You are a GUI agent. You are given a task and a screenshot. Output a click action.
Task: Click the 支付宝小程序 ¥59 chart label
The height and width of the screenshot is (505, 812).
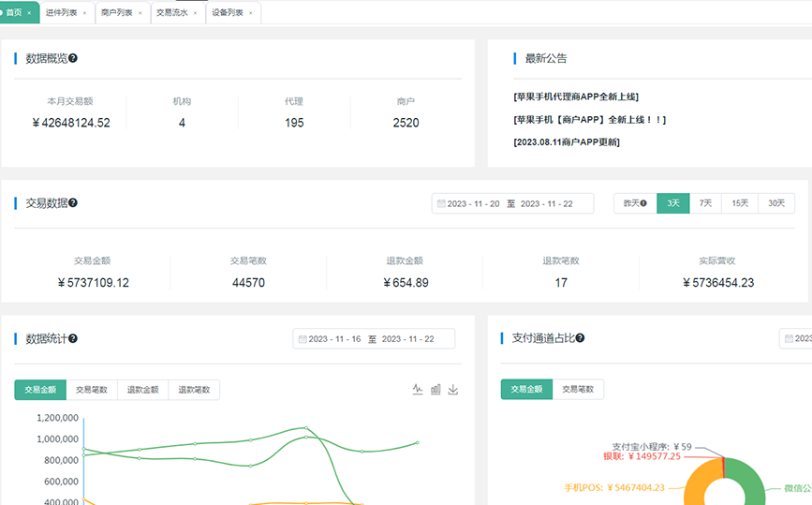tap(652, 447)
